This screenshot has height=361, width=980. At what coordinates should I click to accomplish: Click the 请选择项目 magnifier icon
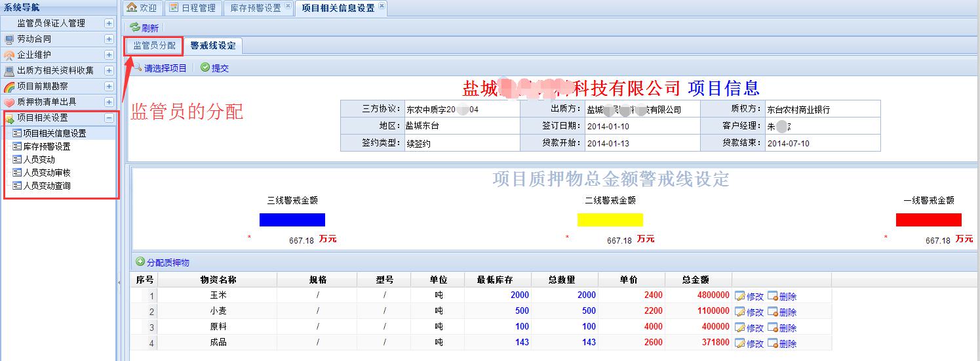(138, 68)
